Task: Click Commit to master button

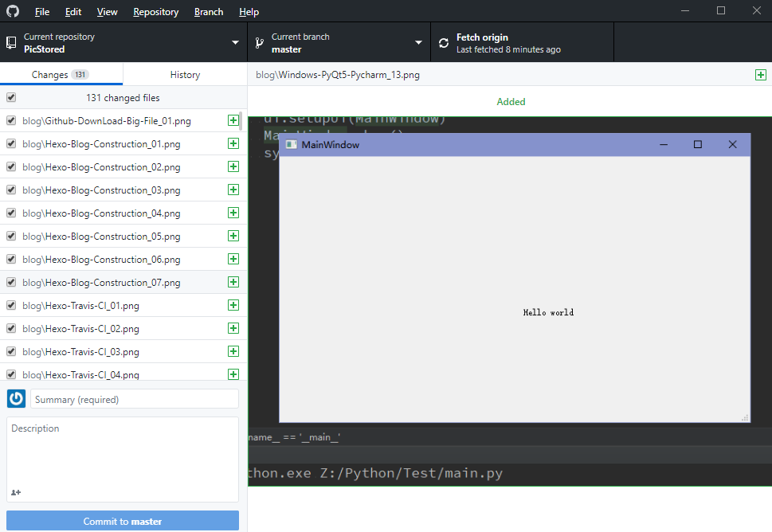Action: point(123,521)
